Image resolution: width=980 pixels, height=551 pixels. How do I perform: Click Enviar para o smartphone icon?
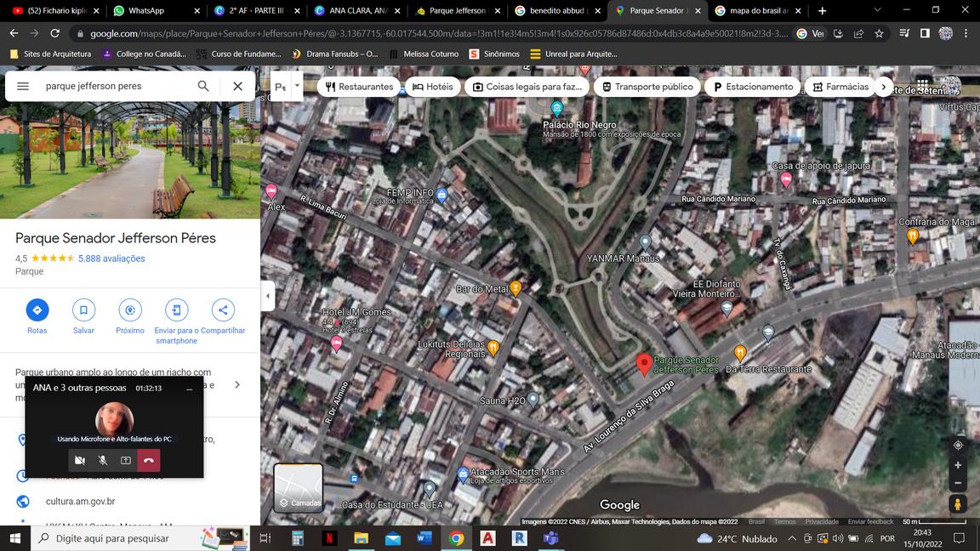point(176,310)
